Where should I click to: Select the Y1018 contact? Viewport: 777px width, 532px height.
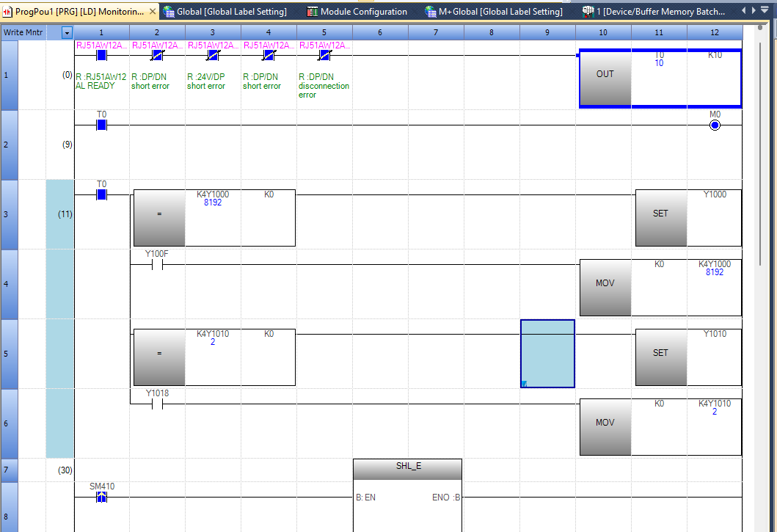tap(156, 404)
